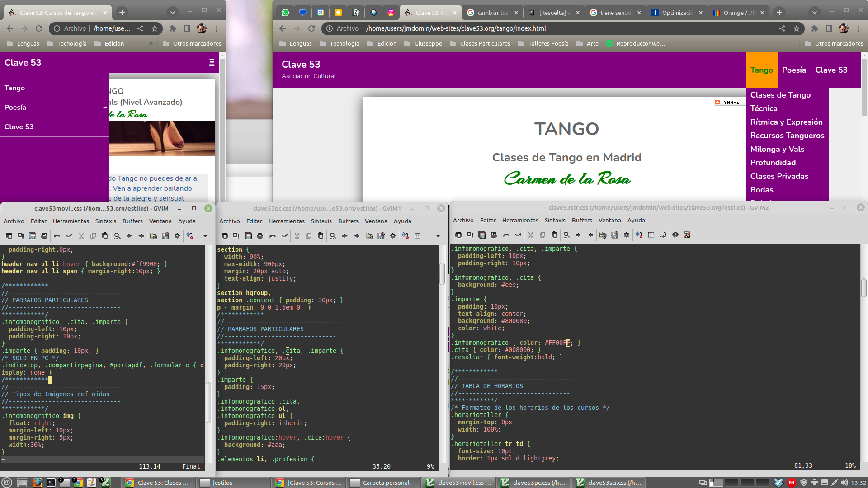
Task: Expand Poesía submenu plus in mobile menu
Action: (x=105, y=108)
